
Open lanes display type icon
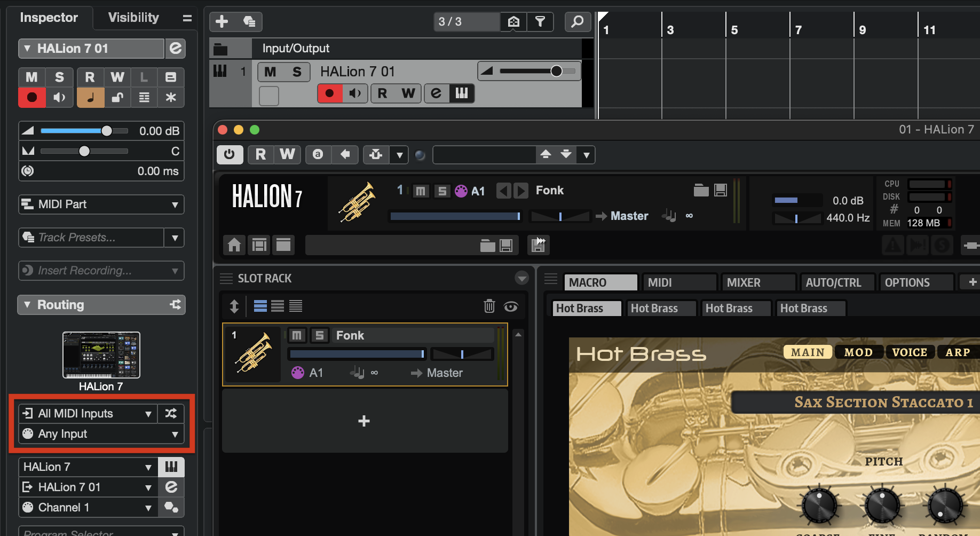tap(144, 97)
